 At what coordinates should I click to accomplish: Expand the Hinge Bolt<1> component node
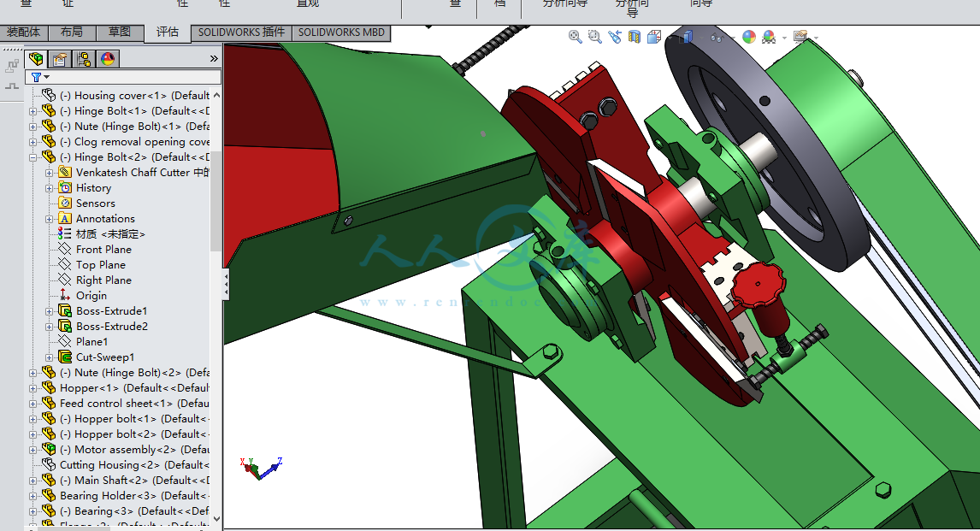(x=33, y=111)
